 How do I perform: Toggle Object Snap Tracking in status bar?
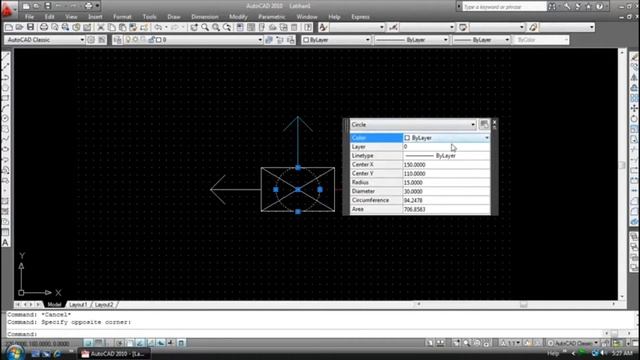140,343
